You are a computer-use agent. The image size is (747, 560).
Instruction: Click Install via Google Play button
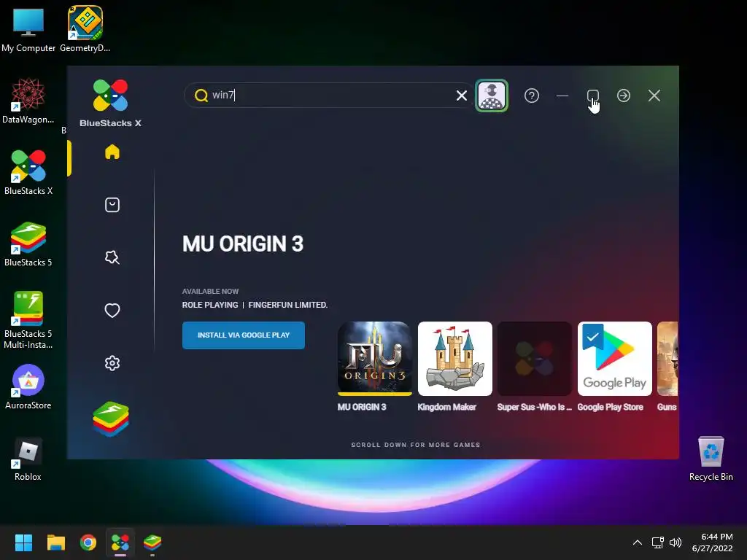coord(244,335)
